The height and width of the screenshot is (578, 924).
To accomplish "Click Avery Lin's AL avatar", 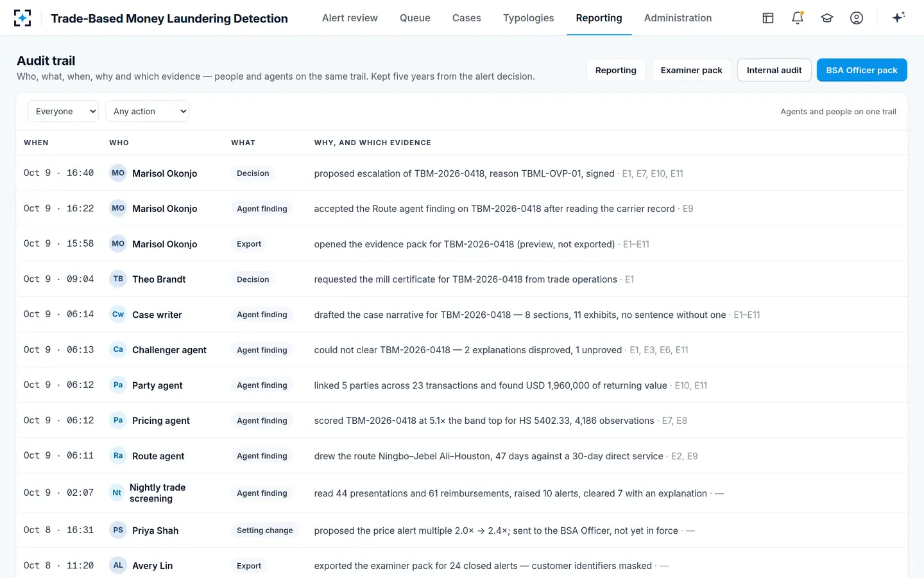I will [x=118, y=565].
